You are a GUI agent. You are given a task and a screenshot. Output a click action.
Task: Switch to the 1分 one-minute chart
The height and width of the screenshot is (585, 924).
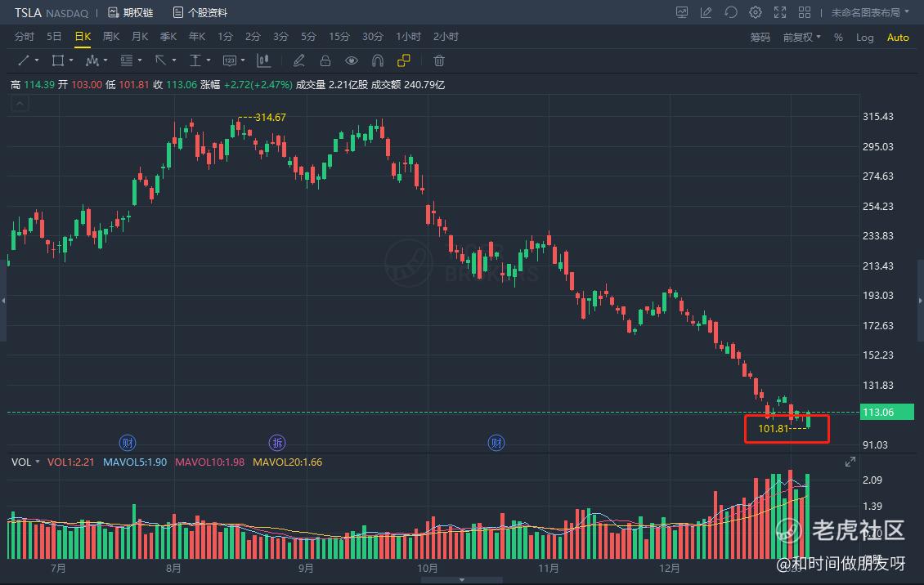[225, 37]
